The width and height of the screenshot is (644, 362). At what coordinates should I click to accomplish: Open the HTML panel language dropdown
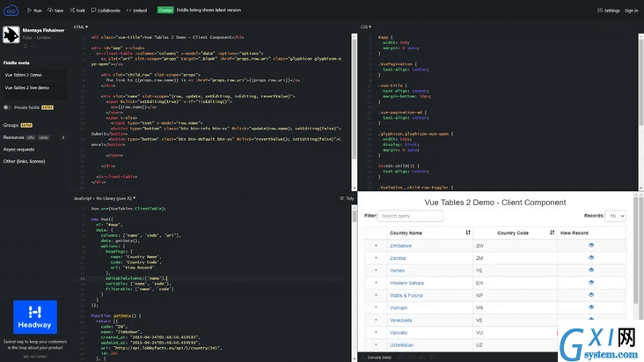[x=81, y=26]
